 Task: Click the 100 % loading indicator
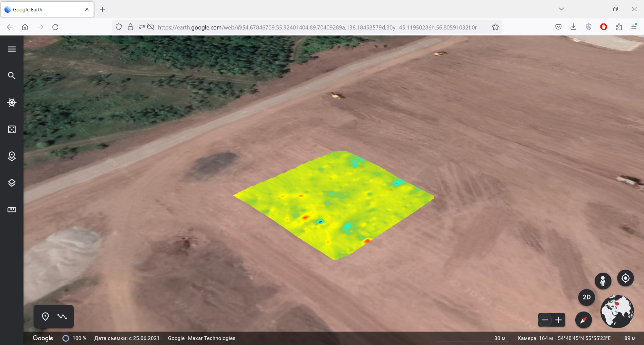point(74,338)
